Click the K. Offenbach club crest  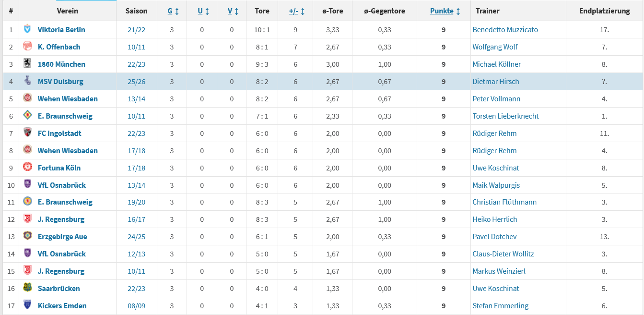coord(27,47)
